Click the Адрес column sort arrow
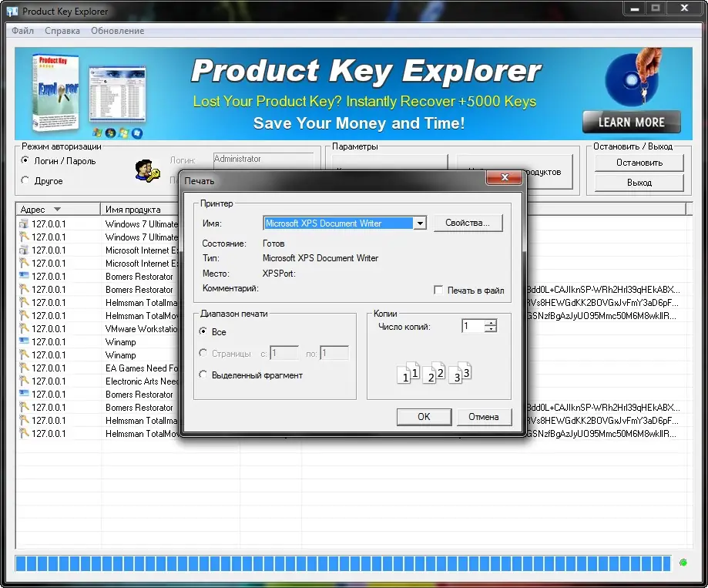Image resolution: width=708 pixels, height=588 pixels. tap(57, 209)
